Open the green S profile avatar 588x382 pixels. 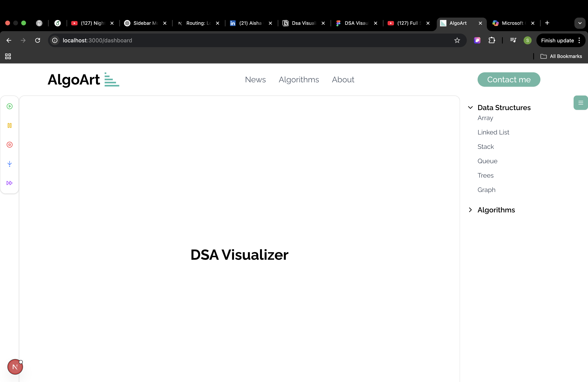527,40
